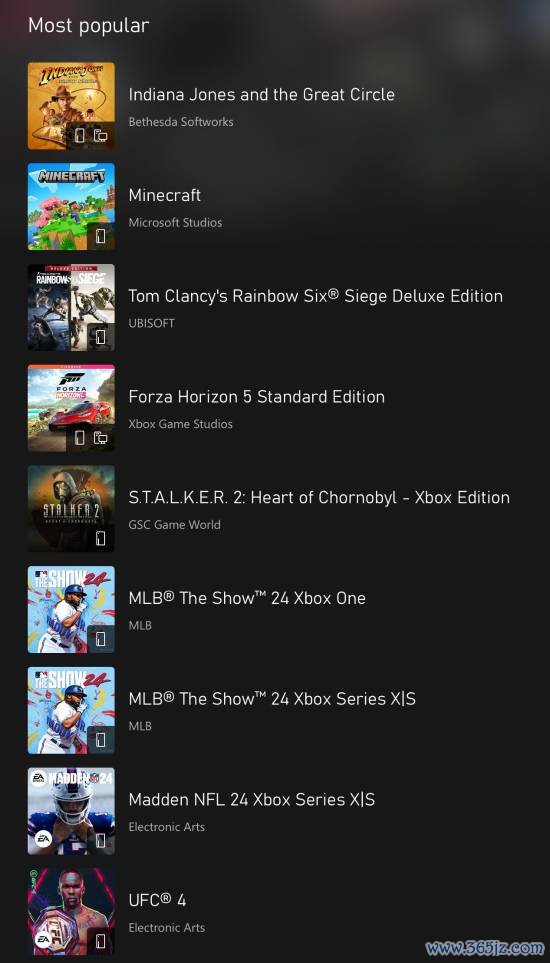Open Tom Clancy's Rainbow Six Siege Deluxe Edition
Viewport: 550px width, 963px height.
coord(316,296)
